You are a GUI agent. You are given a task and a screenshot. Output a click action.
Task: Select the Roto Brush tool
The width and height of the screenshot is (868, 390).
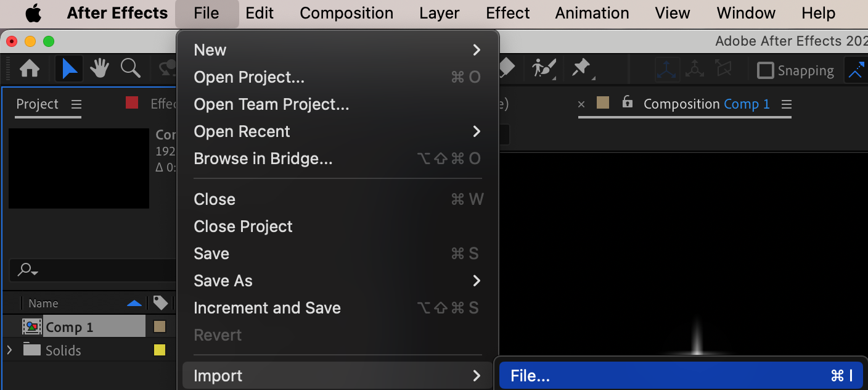click(x=544, y=68)
